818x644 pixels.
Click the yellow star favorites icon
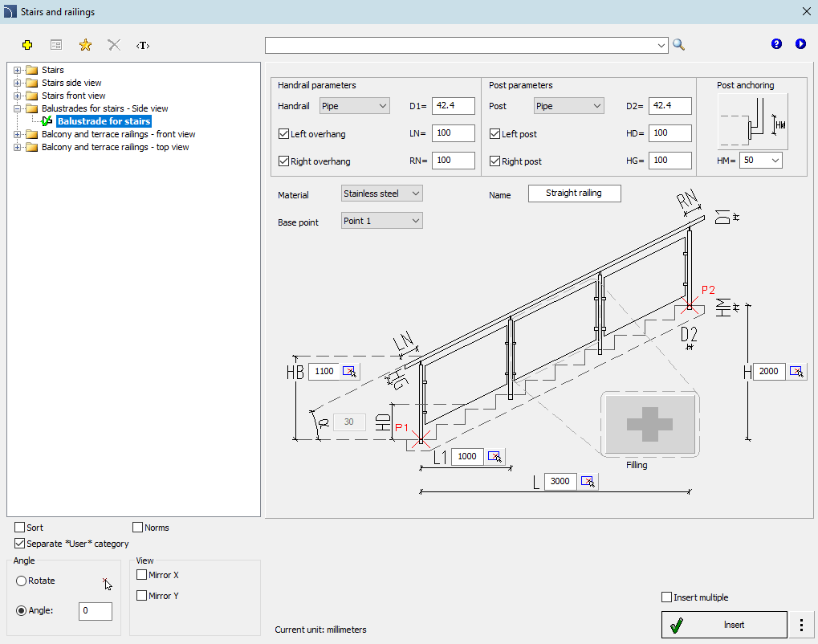coord(85,45)
